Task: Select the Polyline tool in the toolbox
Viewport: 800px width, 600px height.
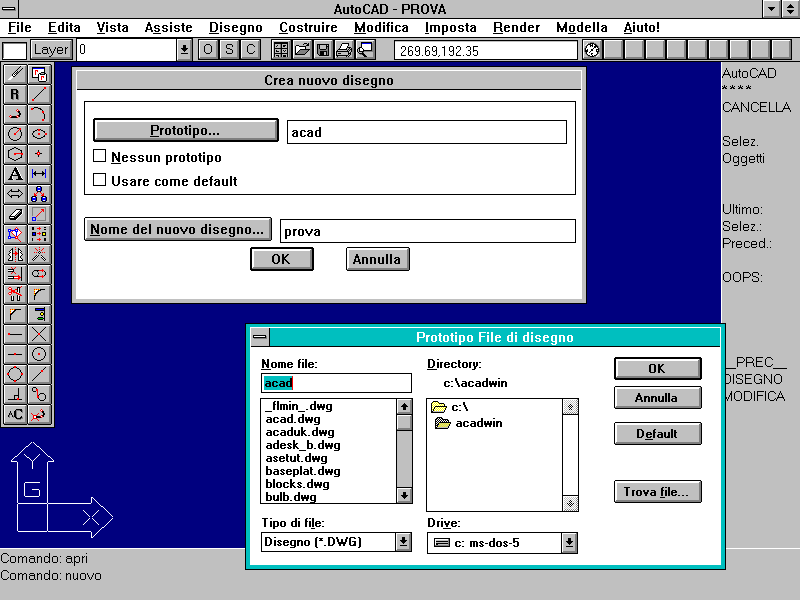Action: (x=15, y=114)
